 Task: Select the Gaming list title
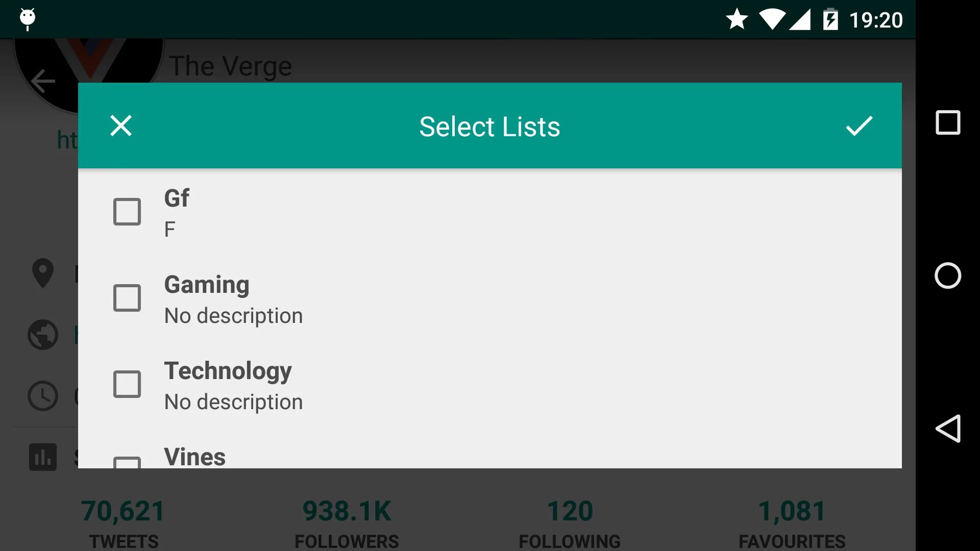click(x=207, y=285)
